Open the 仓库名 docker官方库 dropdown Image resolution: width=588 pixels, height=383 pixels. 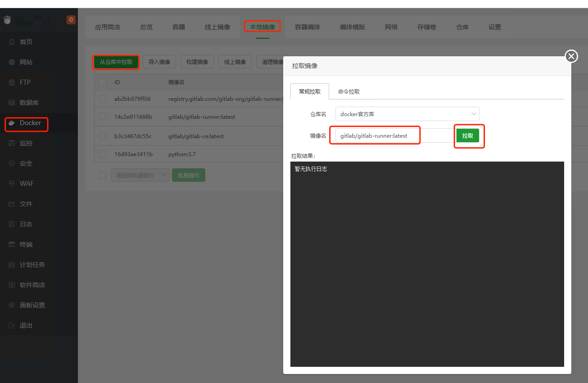coord(407,114)
